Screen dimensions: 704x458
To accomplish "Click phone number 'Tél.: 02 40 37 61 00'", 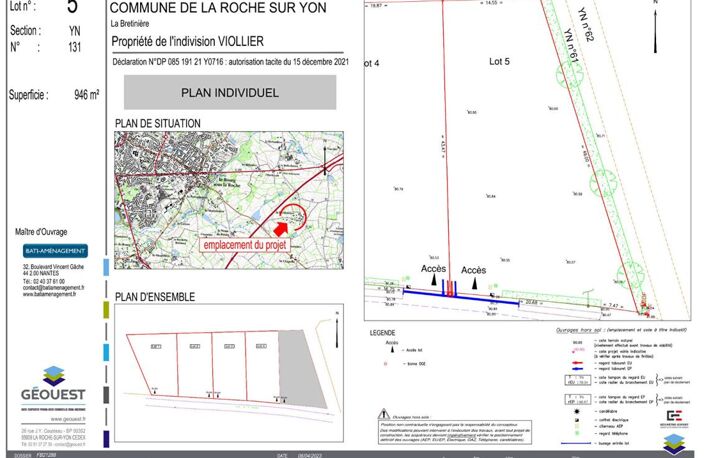I will click(x=44, y=281).
